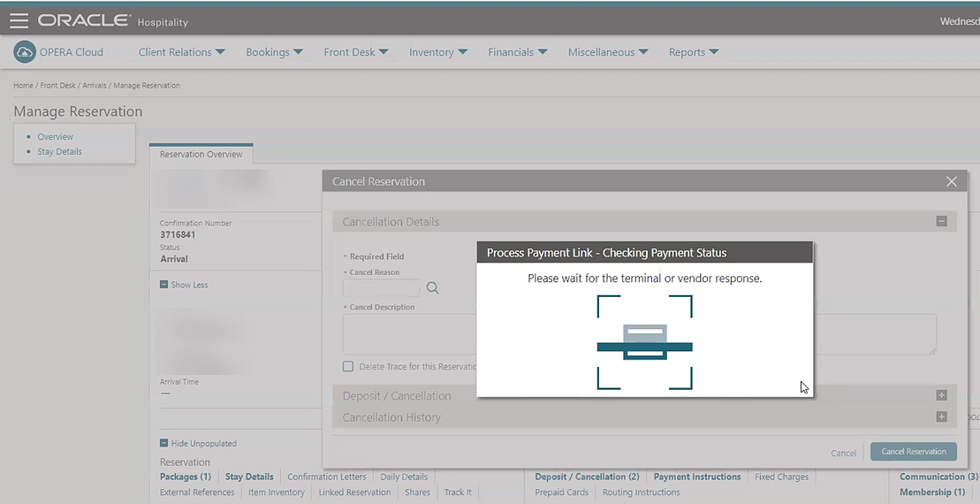Open the Front Desk breadcrumb link
Viewport: 980px width, 504px height.
click(57, 85)
